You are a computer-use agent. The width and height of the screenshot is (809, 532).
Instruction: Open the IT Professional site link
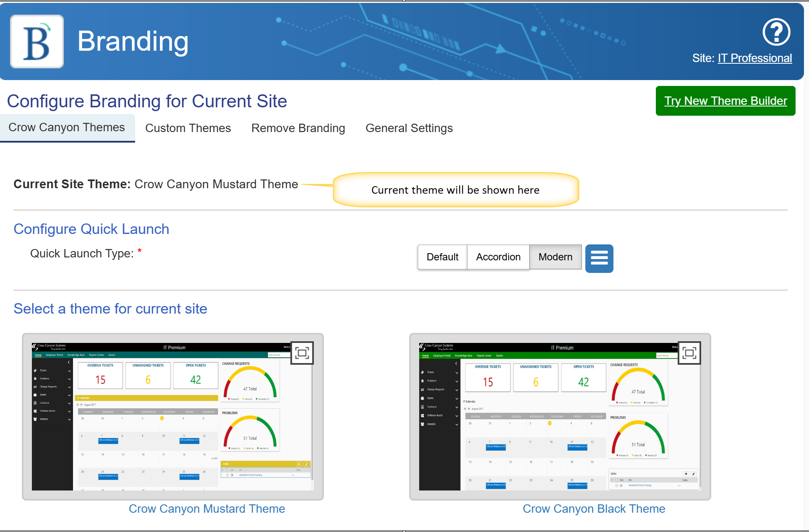[x=755, y=58]
